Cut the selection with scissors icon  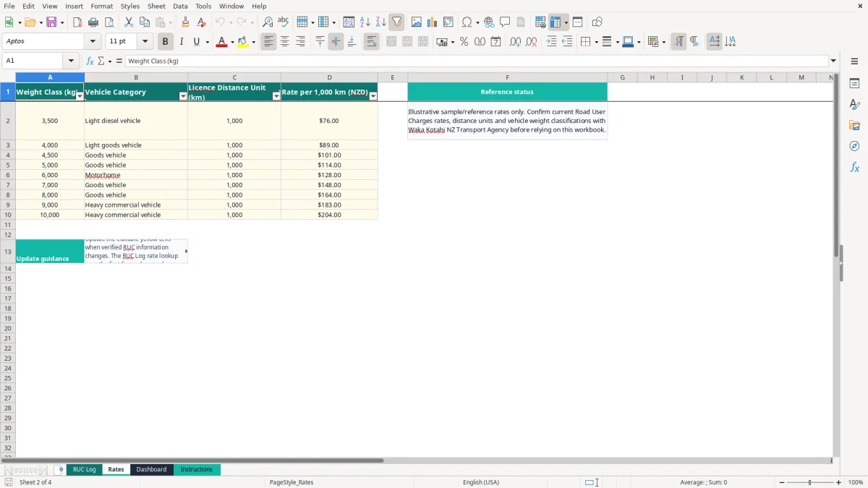pos(128,22)
